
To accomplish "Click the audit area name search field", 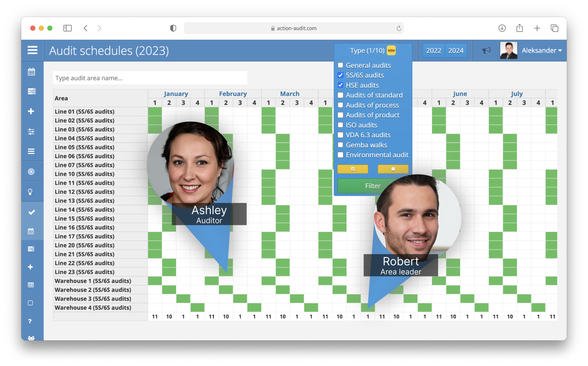I will point(150,78).
